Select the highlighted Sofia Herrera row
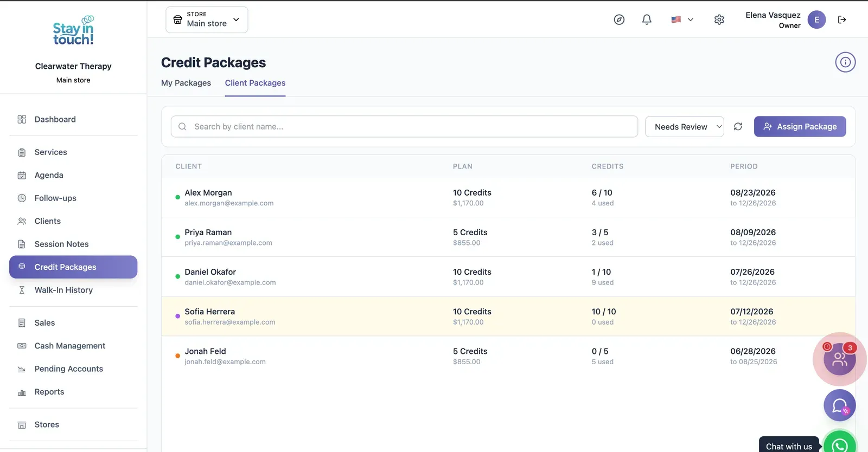 coord(508,316)
